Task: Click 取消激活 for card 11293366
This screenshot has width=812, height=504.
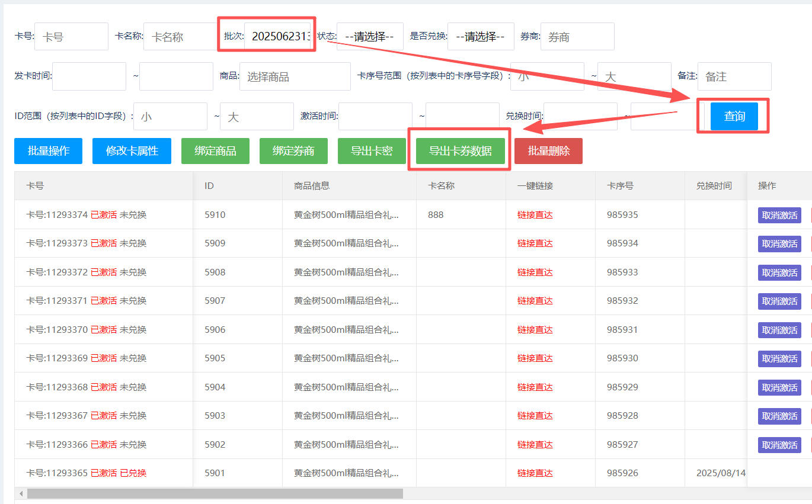Action: coord(779,445)
